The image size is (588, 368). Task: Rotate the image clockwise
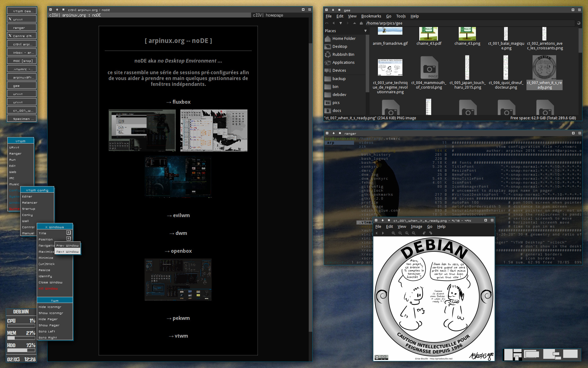click(431, 233)
